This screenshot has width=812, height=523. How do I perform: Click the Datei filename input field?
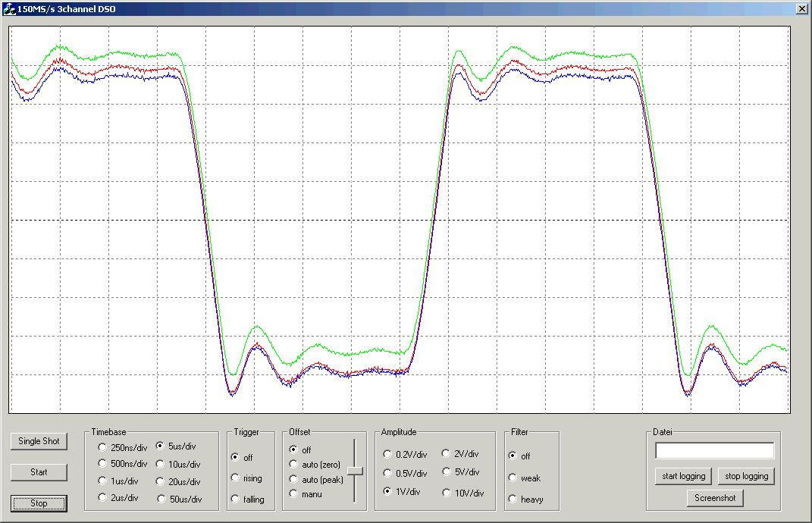715,450
